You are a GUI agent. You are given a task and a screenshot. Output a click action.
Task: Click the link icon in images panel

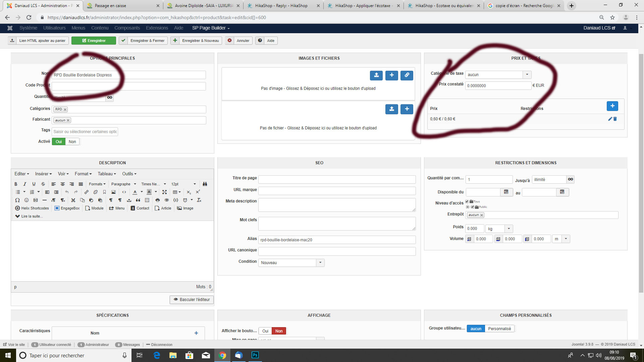[407, 75]
